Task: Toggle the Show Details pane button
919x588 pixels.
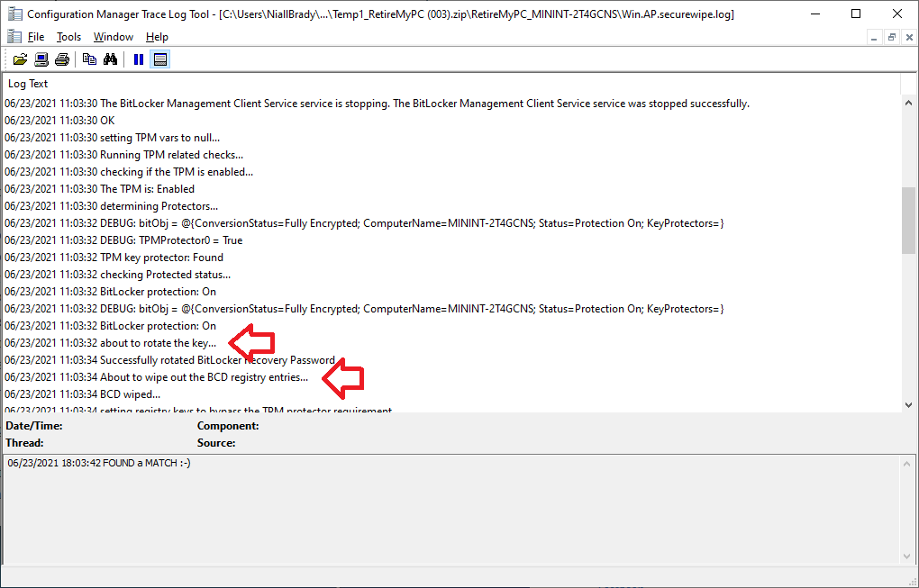Action: (160, 59)
